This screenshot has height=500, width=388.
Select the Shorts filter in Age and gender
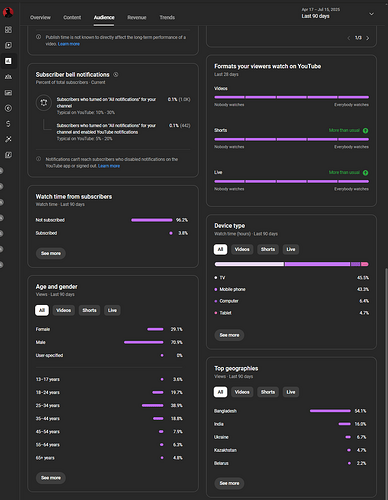[89, 310]
